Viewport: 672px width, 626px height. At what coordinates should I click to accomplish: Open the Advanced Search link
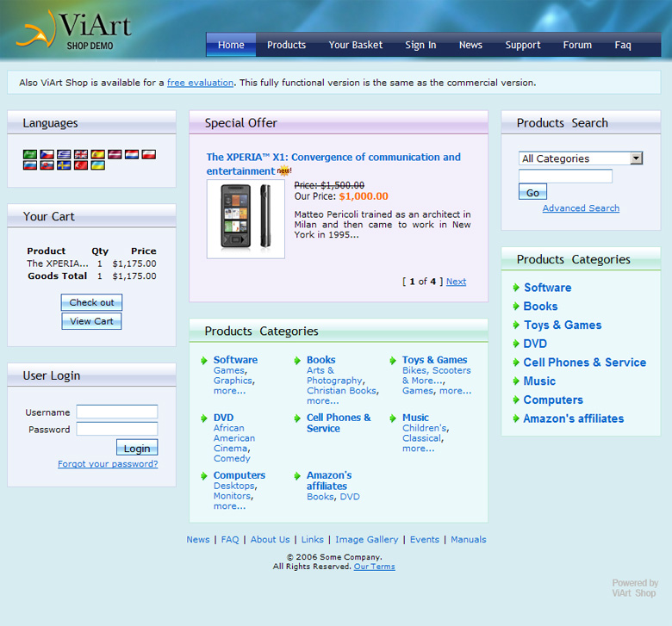[x=581, y=208]
